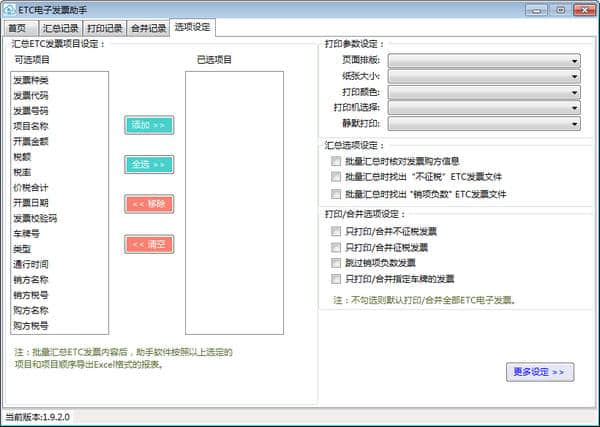Click the << 移除 button
Screen dimensions: 600x427
[x=149, y=204]
